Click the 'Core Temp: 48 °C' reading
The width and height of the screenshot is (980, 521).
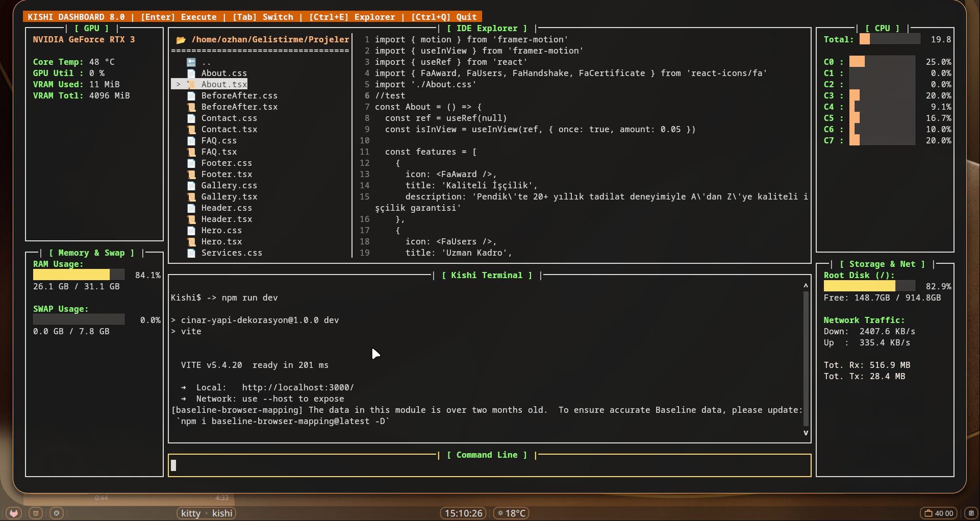(74, 62)
